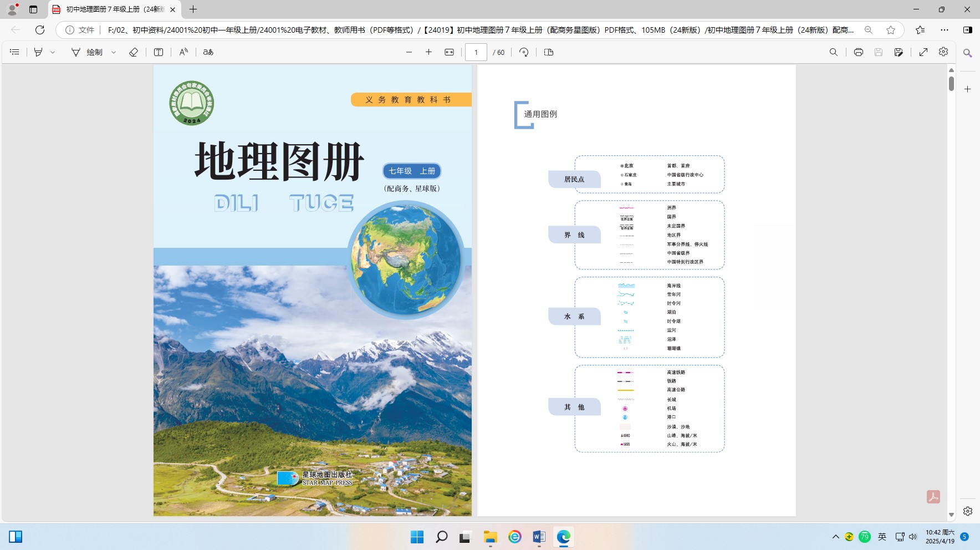
Task: Select the eraser tool
Action: pos(134,52)
